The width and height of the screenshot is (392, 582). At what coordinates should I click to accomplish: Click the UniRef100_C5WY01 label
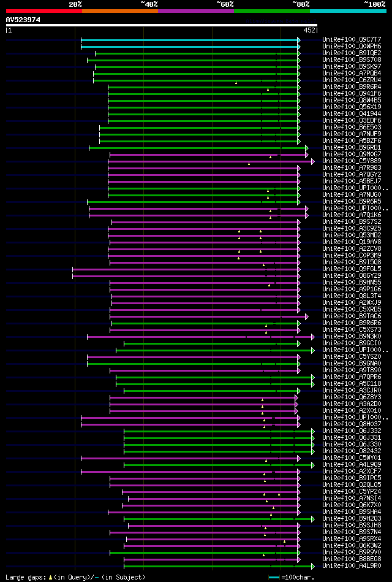pyautogui.click(x=352, y=458)
